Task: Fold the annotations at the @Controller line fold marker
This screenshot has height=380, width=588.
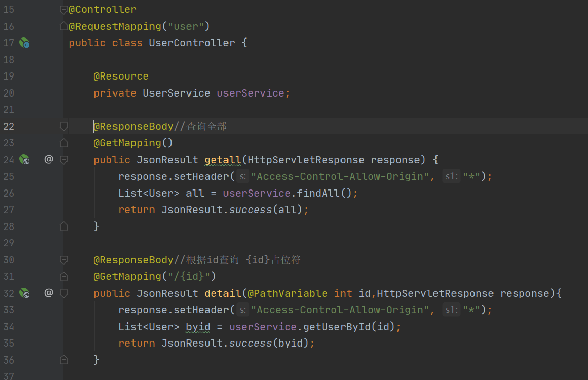Action: 64,10
